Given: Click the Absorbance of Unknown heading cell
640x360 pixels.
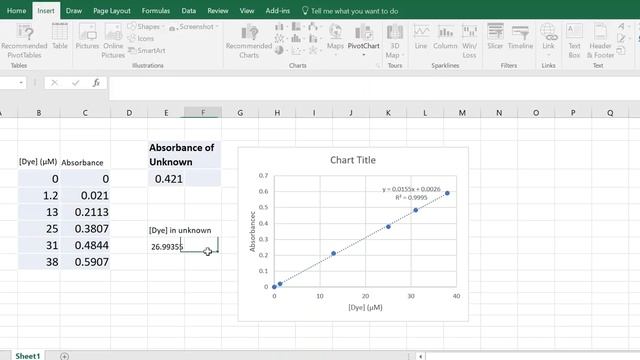Looking at the screenshot, I should (184, 155).
